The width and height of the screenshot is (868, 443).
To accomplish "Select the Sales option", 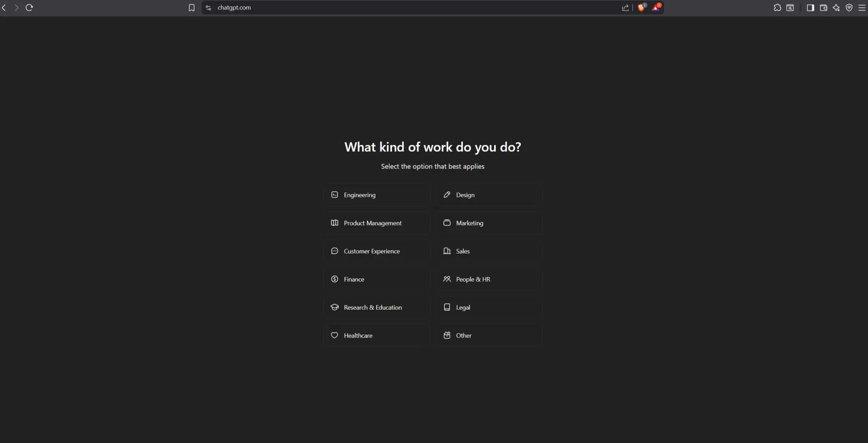I will [489, 251].
